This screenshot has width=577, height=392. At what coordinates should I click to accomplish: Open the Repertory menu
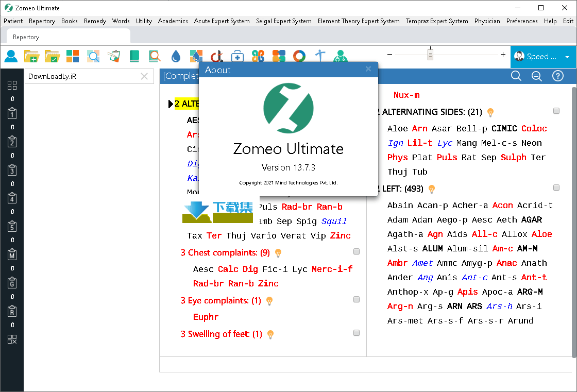click(42, 21)
